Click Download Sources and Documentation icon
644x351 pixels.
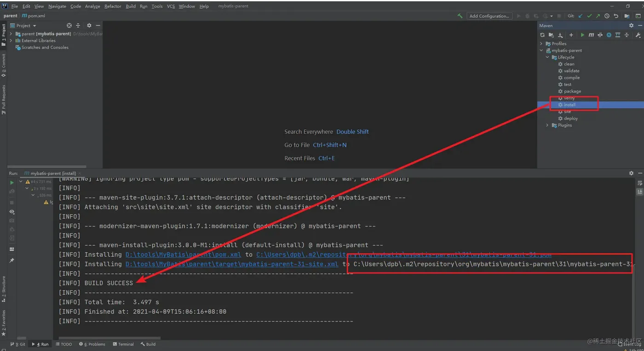point(560,35)
